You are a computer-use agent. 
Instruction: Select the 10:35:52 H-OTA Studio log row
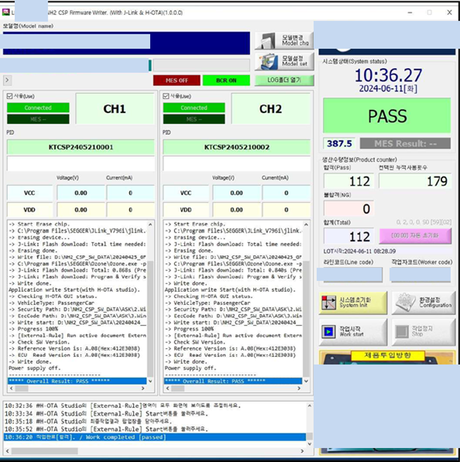point(155,429)
